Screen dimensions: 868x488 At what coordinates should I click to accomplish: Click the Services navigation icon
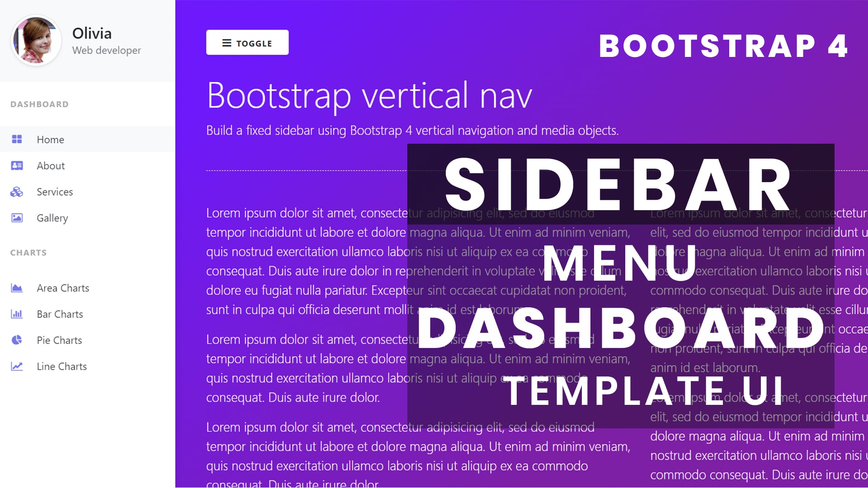click(17, 191)
